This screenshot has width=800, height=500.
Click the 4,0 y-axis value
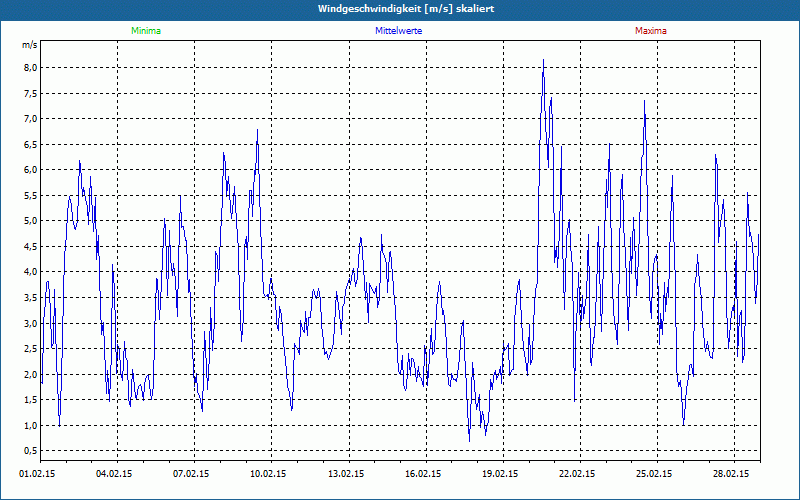click(32, 272)
